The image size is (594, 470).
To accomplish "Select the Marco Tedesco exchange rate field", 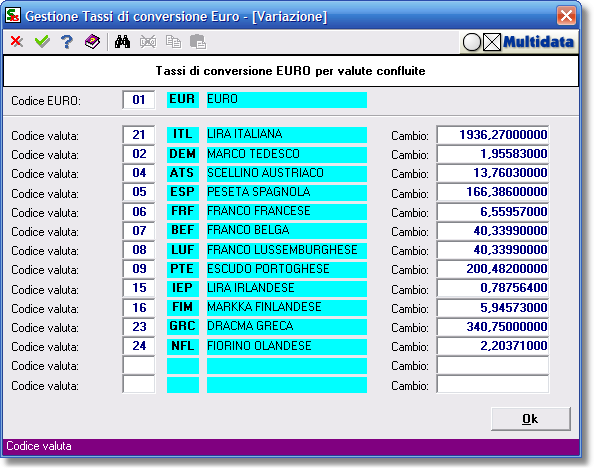I will click(492, 154).
